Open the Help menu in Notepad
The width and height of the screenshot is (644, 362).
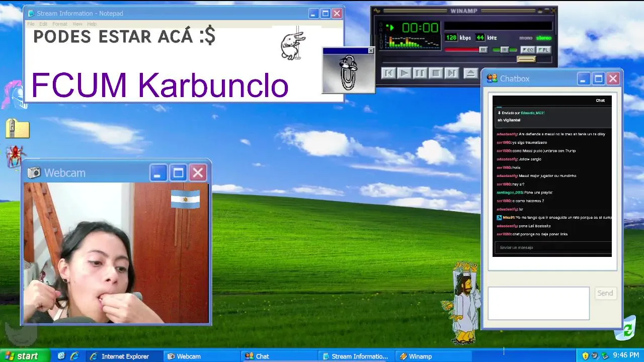point(92,24)
